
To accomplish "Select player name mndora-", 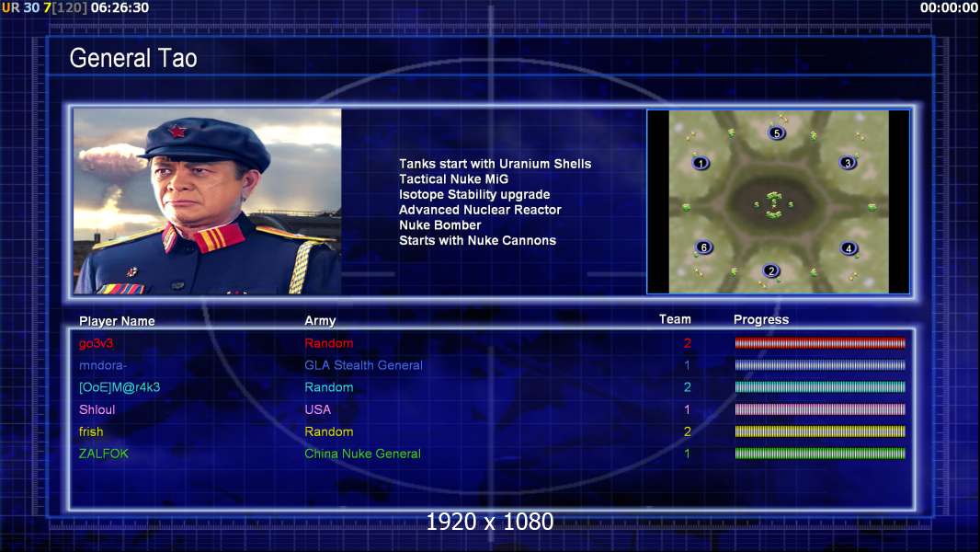I will (102, 365).
